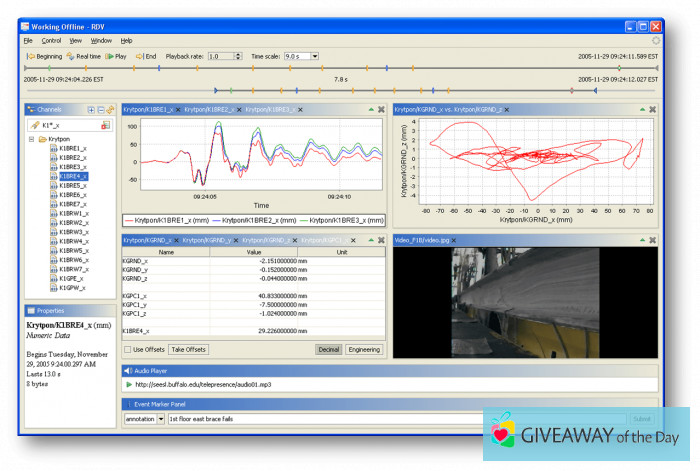Screen dimensions: 700x471
Task: Select the K1BRE5_x channel in the tree
Action: click(x=71, y=185)
